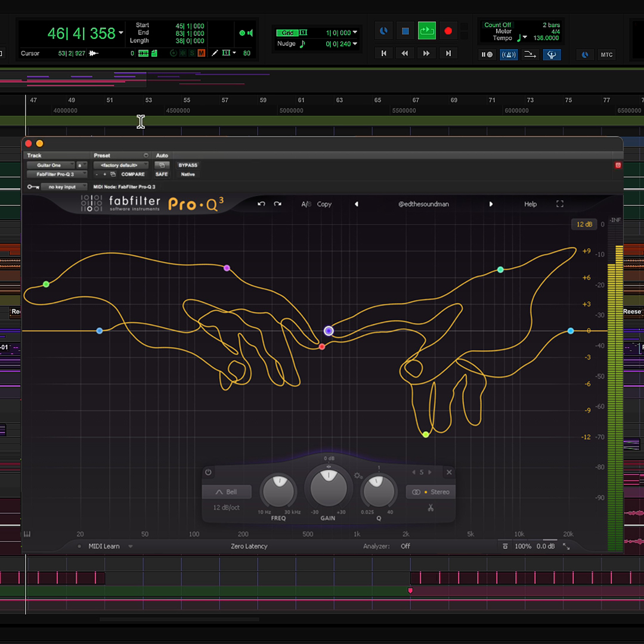Viewport: 644px width, 644px height.
Task: Open the Help menu in Pro-Q 3
Action: click(530, 203)
